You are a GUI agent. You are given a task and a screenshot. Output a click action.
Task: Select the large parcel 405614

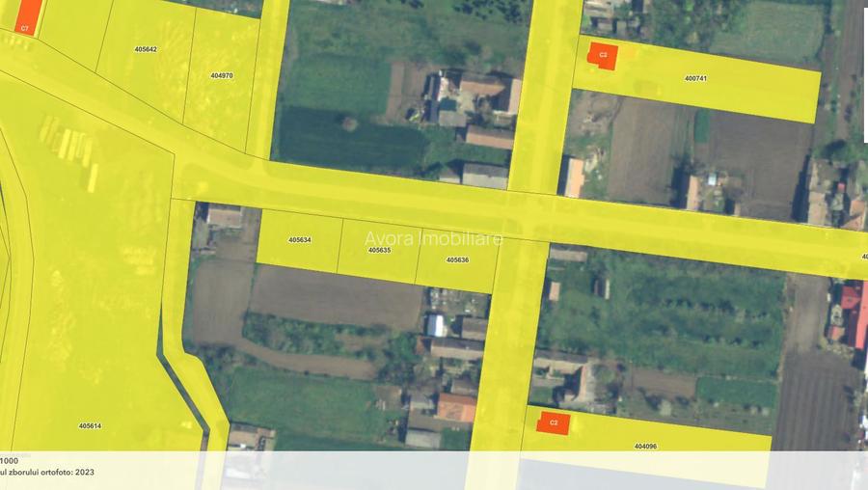(x=90, y=425)
